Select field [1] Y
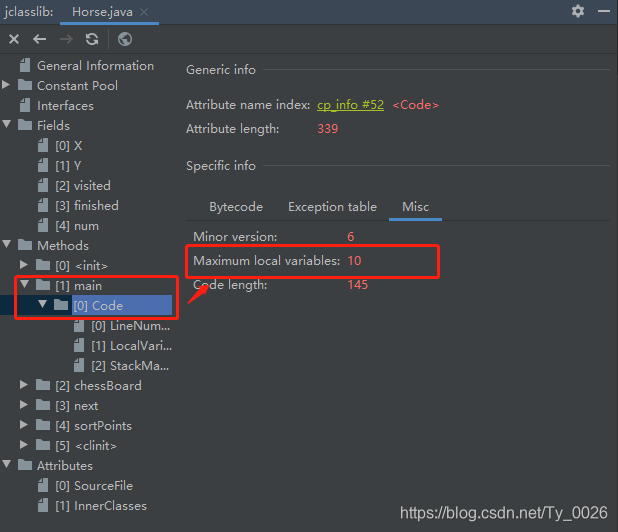This screenshot has width=618, height=532. [x=68, y=166]
